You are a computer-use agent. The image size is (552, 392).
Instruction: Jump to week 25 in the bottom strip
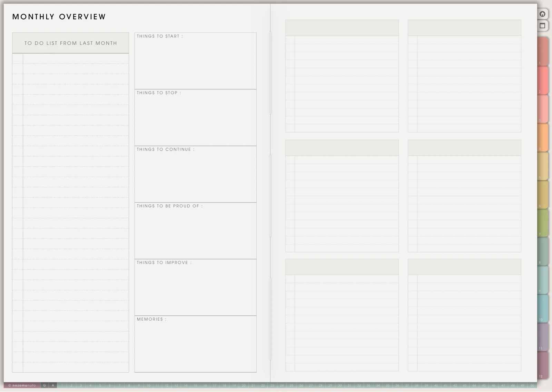[292, 385]
